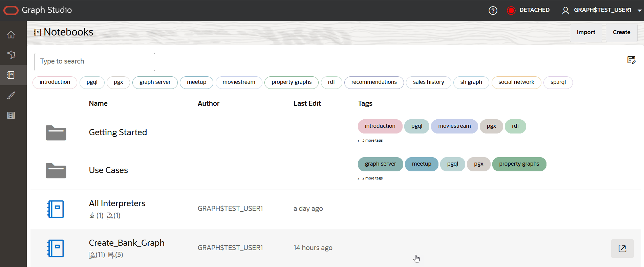The width and height of the screenshot is (644, 267).
Task: Filter by sh graph tag chip
Action: (x=471, y=82)
